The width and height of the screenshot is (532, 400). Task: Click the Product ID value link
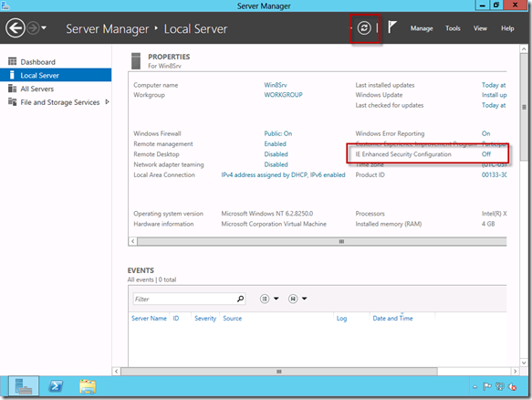point(494,174)
